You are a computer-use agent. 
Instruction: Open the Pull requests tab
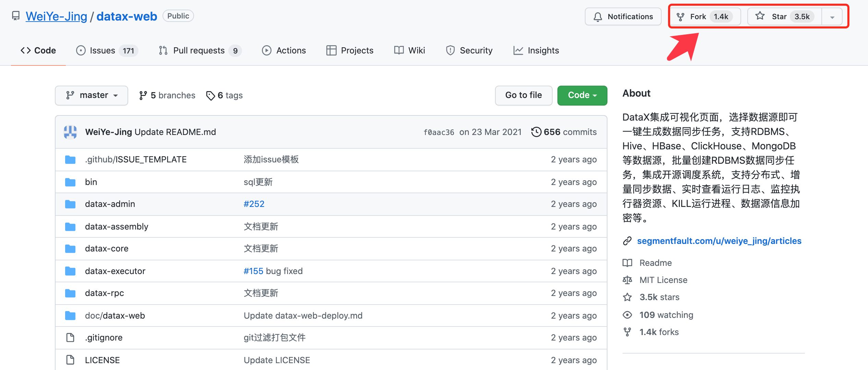click(200, 50)
